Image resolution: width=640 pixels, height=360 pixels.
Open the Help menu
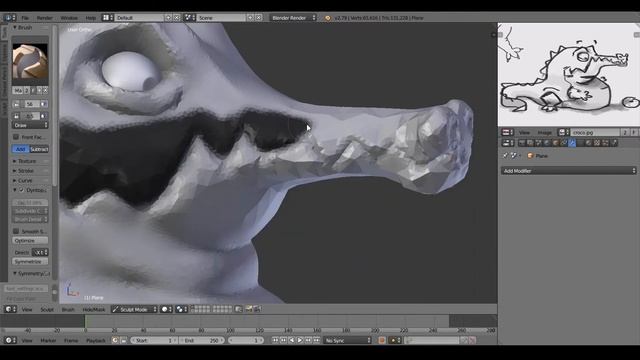[x=91, y=18]
